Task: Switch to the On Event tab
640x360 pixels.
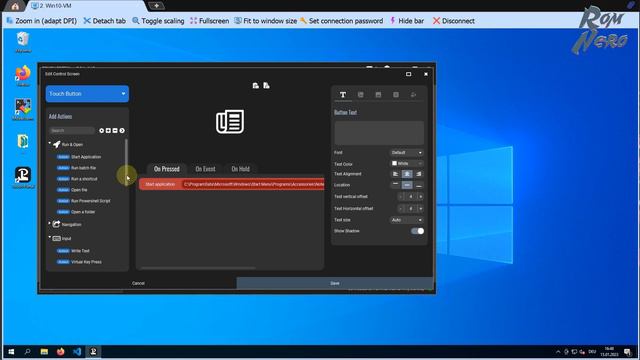Action: (205, 169)
